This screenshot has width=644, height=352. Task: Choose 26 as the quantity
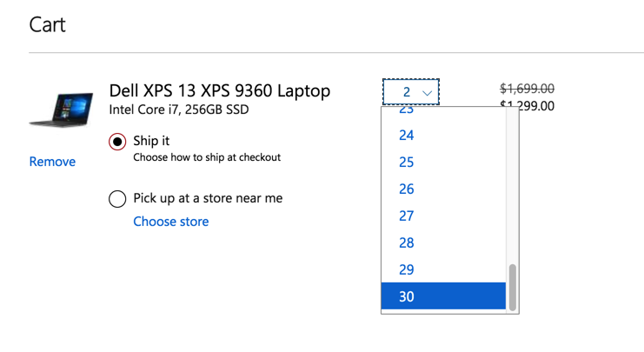407,189
